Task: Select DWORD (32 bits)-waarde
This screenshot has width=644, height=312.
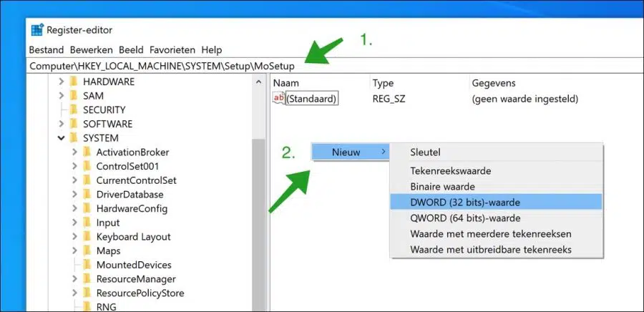Action: [496, 202]
